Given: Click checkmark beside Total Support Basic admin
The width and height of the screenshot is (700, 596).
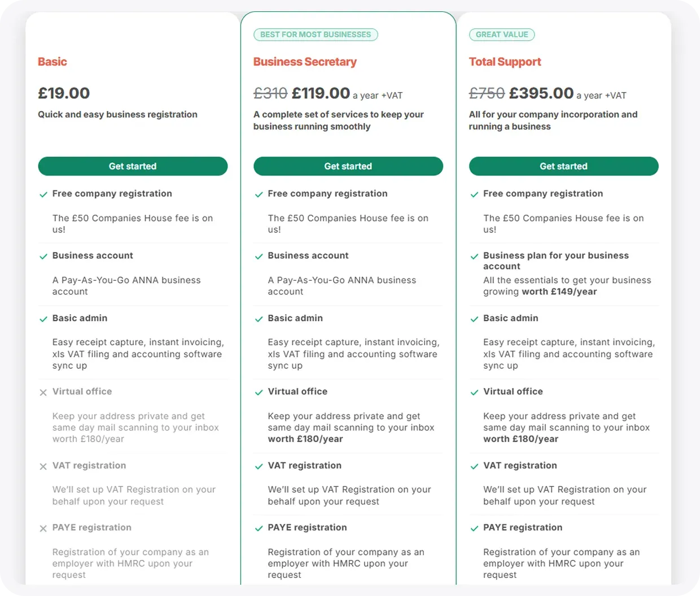Looking at the screenshot, I should pos(474,319).
